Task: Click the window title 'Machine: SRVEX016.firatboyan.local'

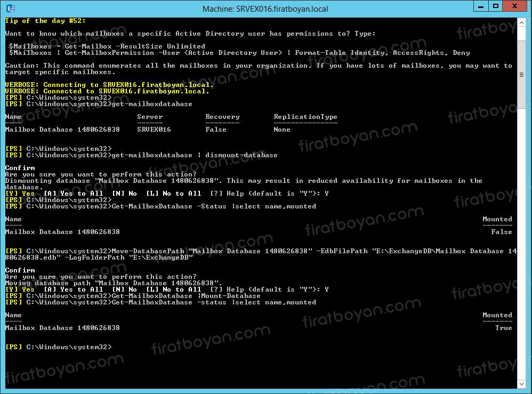Action: [x=265, y=9]
